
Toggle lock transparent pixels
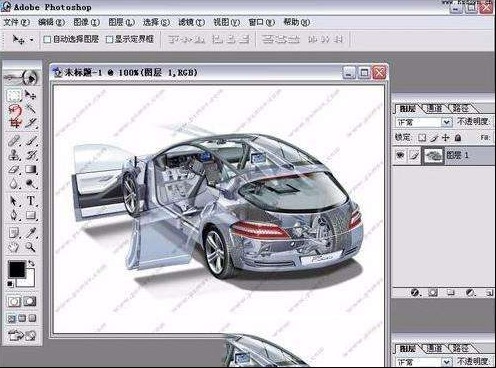tap(422, 137)
